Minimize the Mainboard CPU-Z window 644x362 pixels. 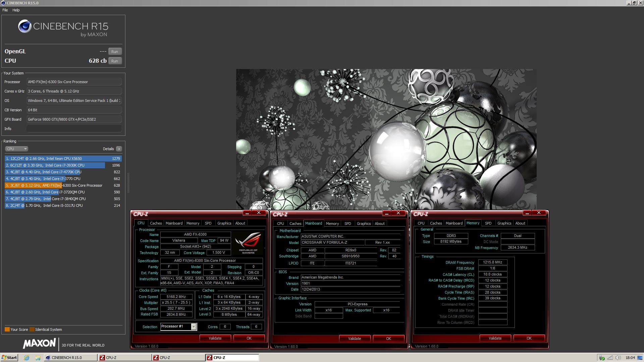pos(387,213)
